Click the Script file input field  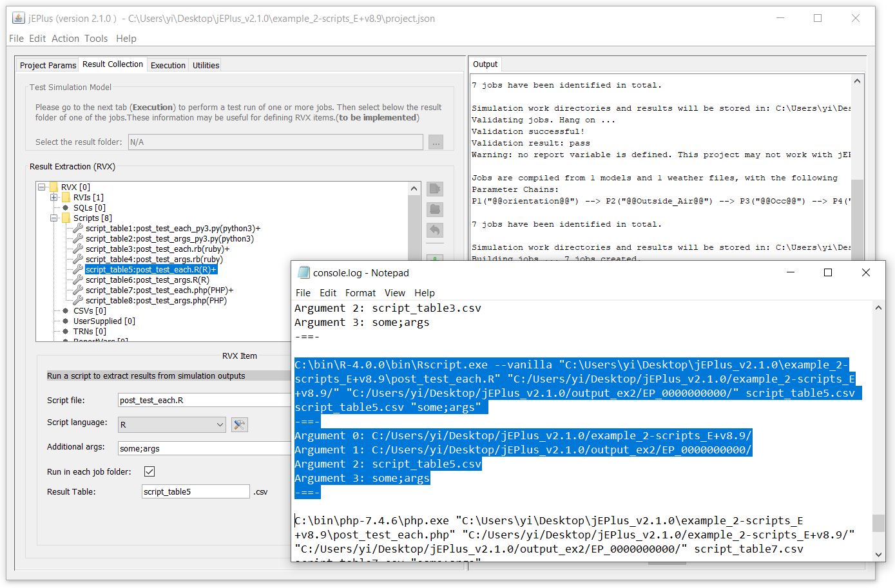coord(204,400)
